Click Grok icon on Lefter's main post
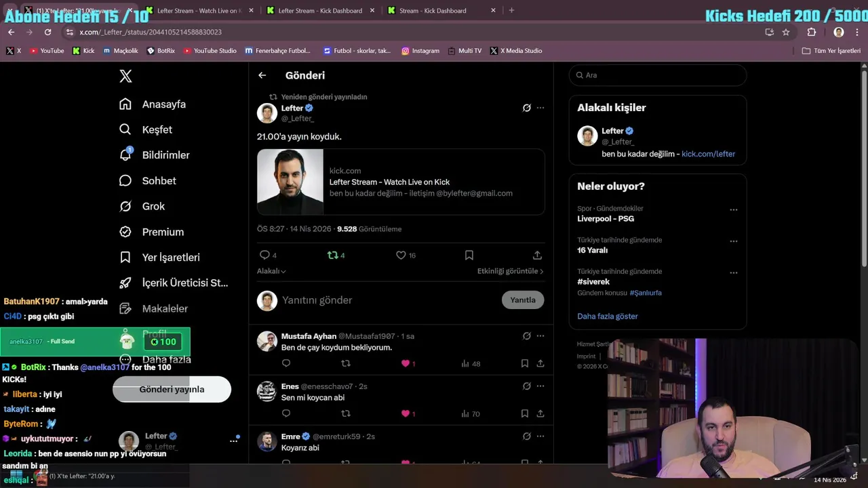Screen dimensions: 868x488 526,108
